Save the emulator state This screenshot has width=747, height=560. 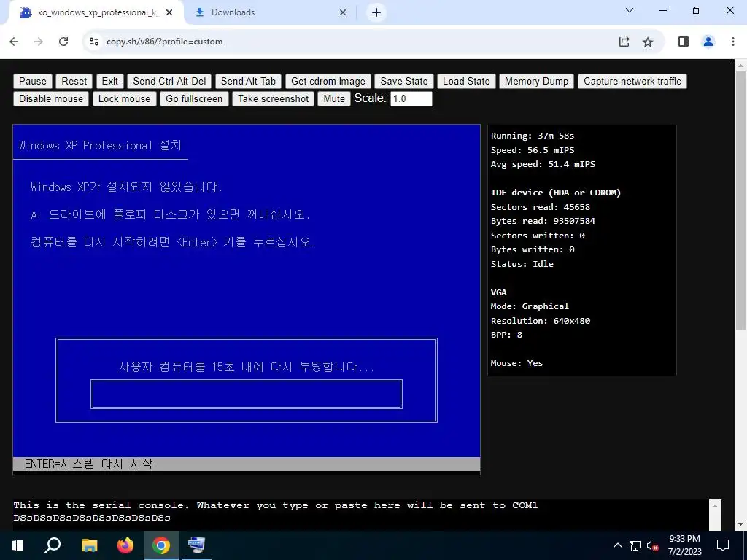click(404, 82)
